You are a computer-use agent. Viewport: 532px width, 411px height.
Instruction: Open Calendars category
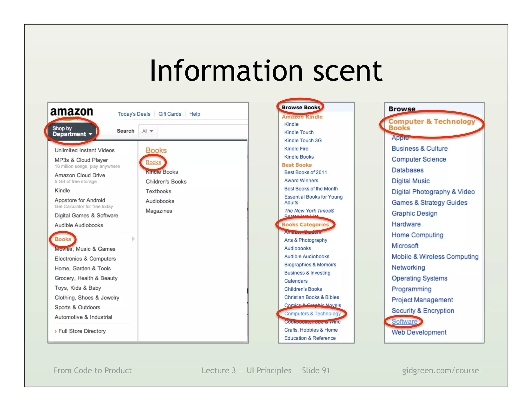pyautogui.click(x=296, y=281)
